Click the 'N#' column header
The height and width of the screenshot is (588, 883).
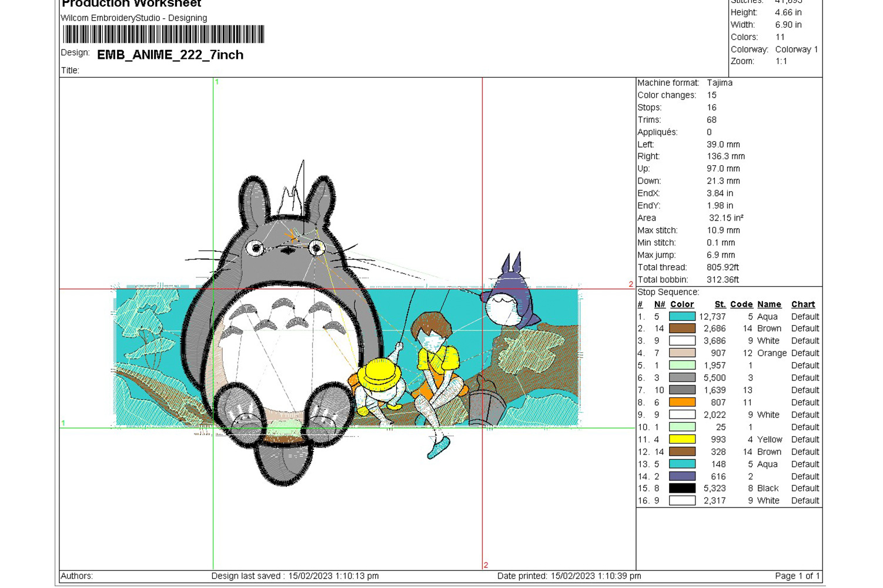(660, 305)
